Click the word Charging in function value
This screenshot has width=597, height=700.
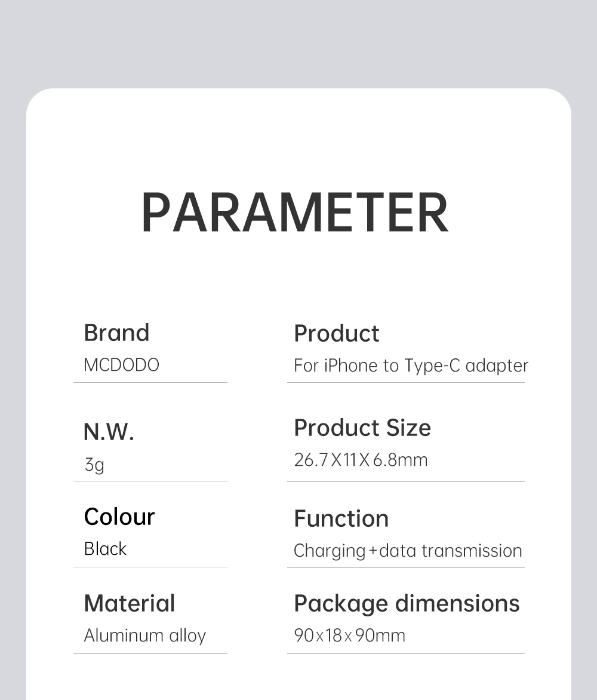(329, 551)
